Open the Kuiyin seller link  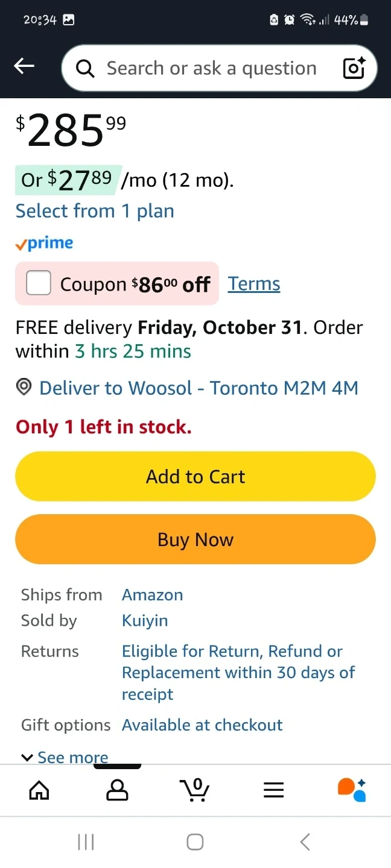tap(145, 620)
